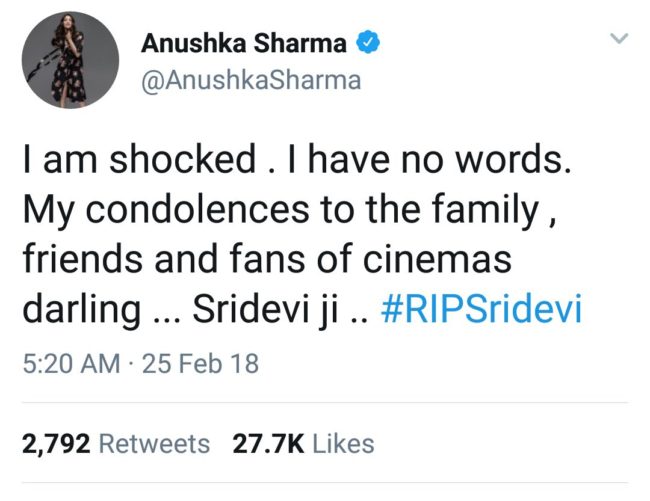The image size is (650, 501).
Task: Click the 27.7K like count number
Action: pos(268,443)
